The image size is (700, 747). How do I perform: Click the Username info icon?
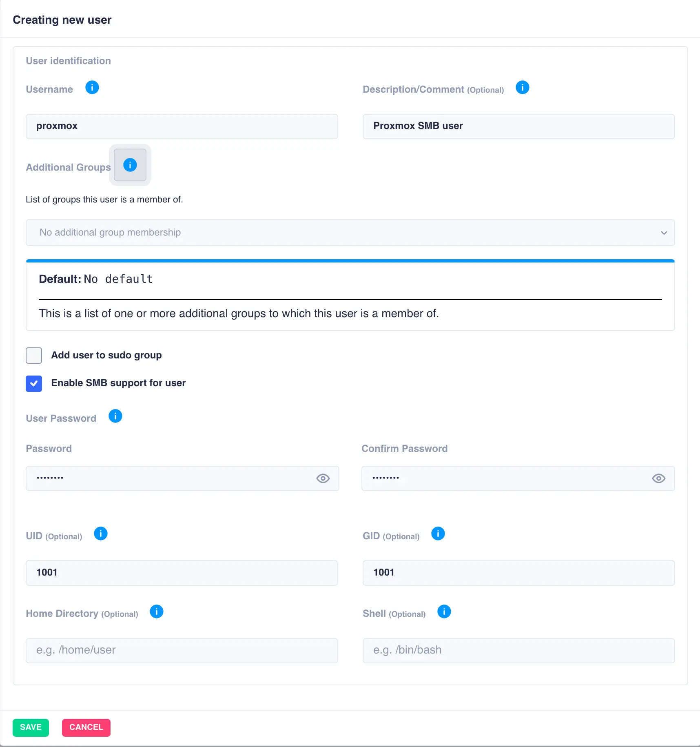pyautogui.click(x=92, y=87)
